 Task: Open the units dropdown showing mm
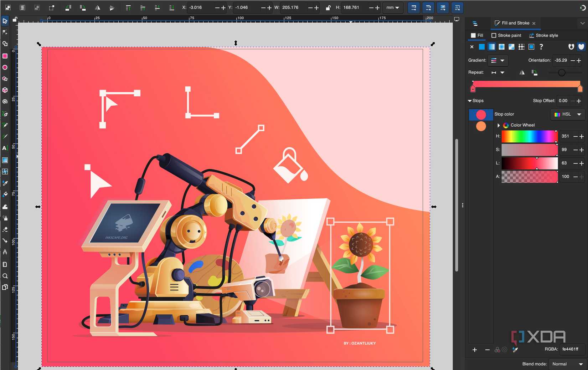point(393,7)
